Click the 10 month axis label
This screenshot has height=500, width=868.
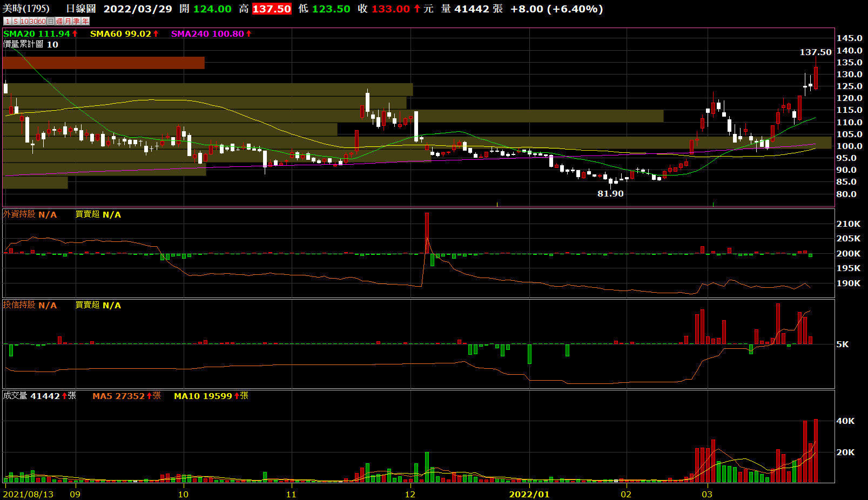pyautogui.click(x=183, y=494)
